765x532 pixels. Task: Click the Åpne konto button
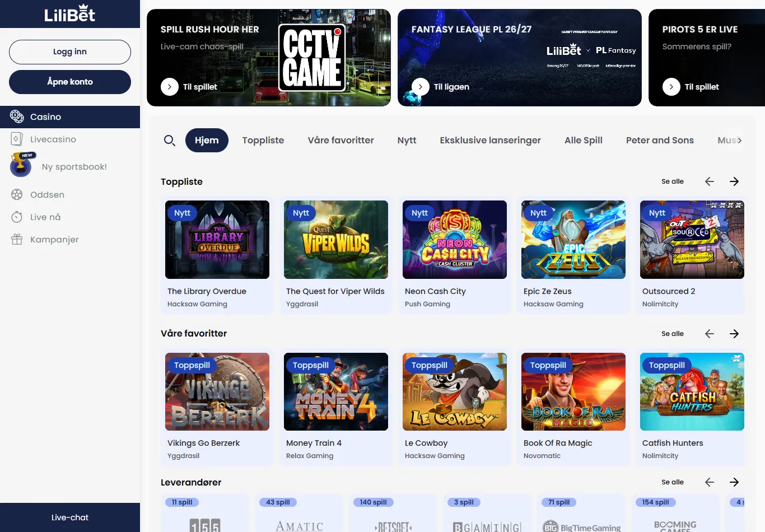[x=70, y=82]
